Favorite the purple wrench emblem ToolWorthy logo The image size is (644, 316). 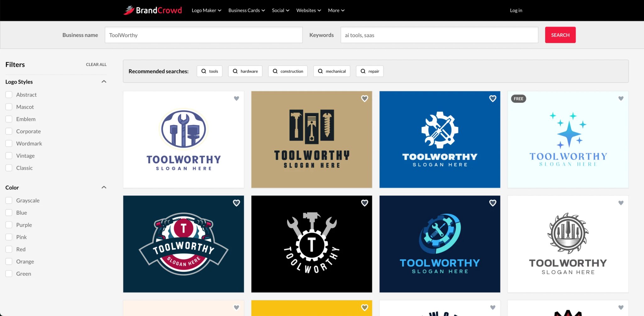[236, 99]
